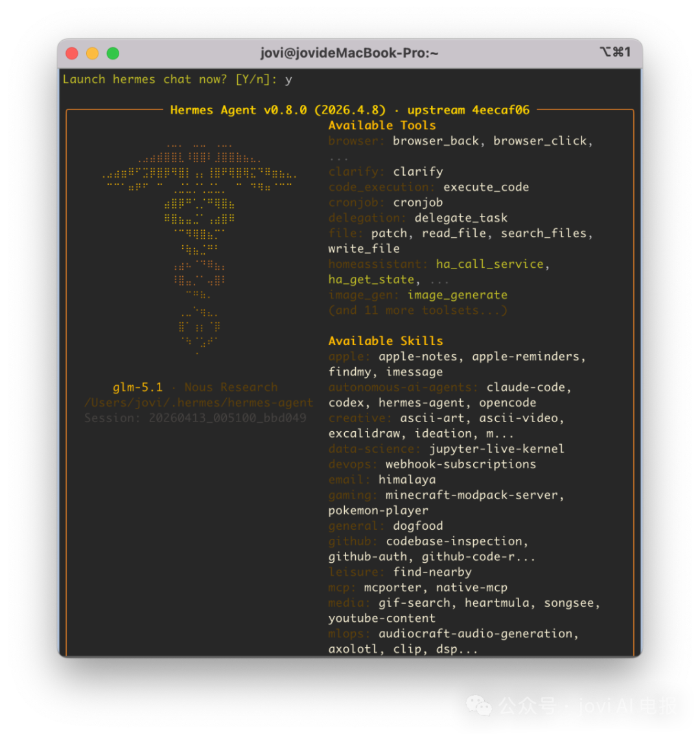Click the 'write_file' tool name

(x=364, y=248)
